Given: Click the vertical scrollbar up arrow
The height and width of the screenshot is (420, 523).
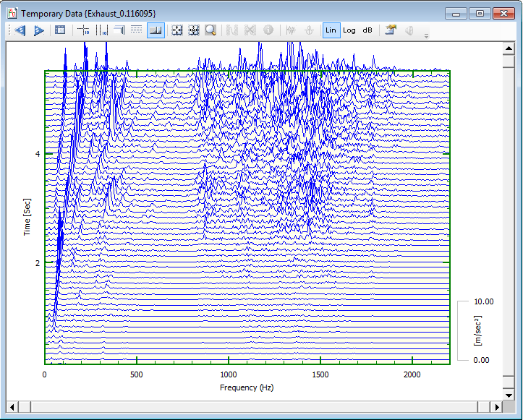Looking at the screenshot, I should coord(510,48).
